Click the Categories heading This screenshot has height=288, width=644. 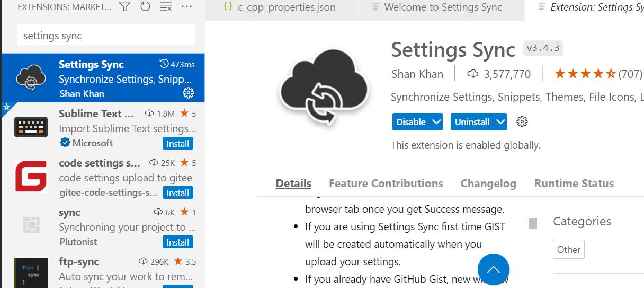click(x=582, y=221)
